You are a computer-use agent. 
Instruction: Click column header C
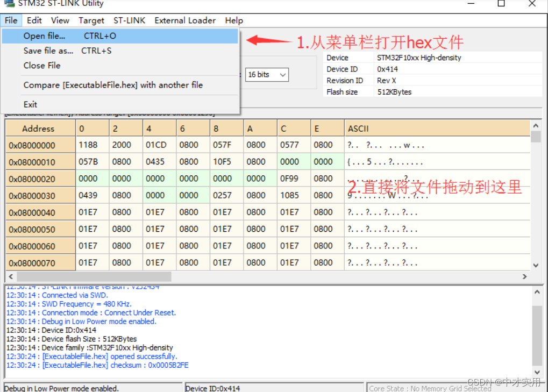click(294, 129)
